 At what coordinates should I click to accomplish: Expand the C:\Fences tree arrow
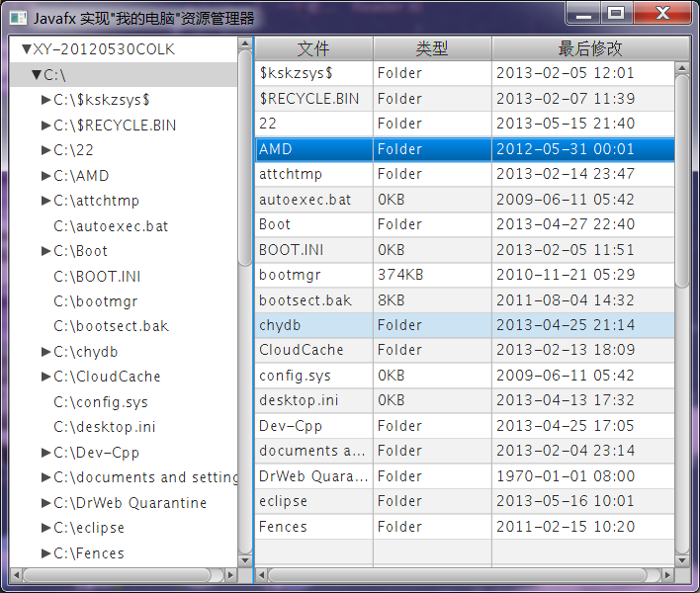pos(46,553)
